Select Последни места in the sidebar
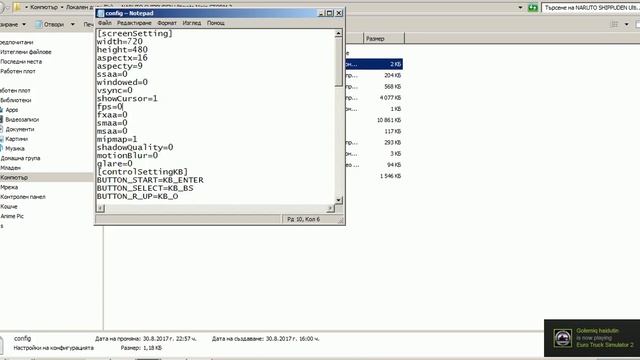Screen dimensions: 640x360 (x=21, y=62)
